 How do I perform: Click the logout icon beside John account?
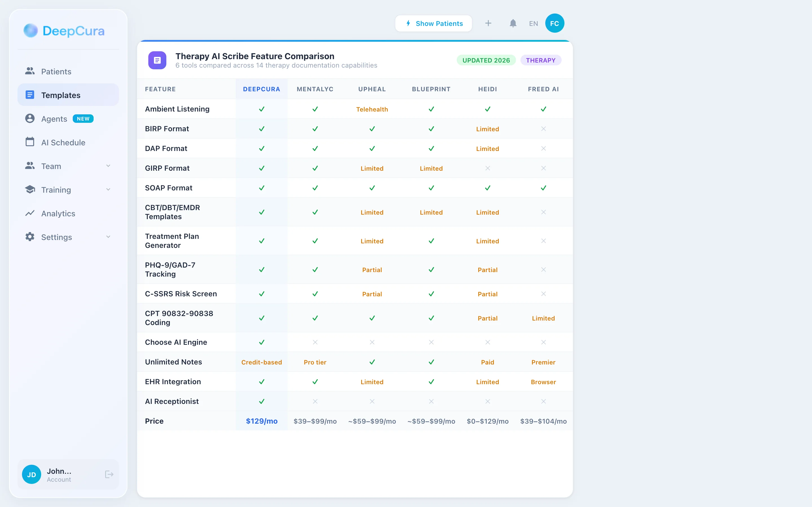click(109, 474)
